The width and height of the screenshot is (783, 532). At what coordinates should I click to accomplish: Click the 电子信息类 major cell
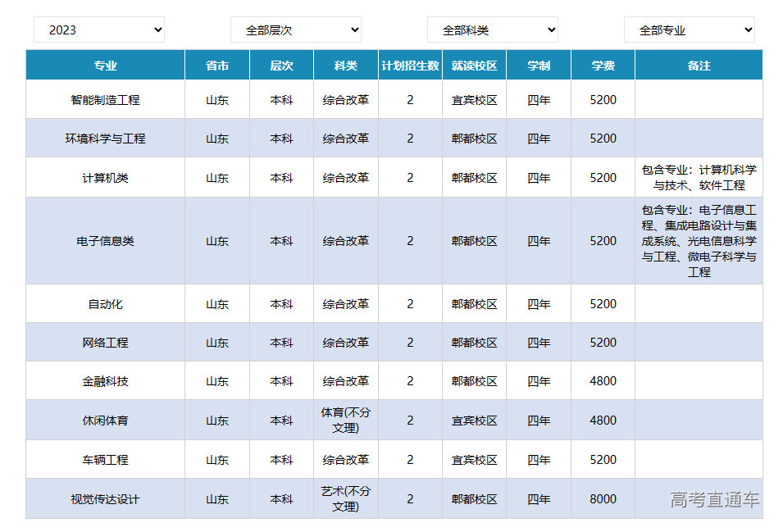105,241
